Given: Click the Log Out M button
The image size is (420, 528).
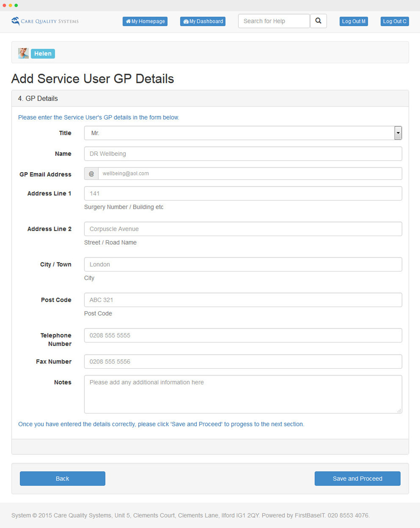Looking at the screenshot, I should 353,21.
